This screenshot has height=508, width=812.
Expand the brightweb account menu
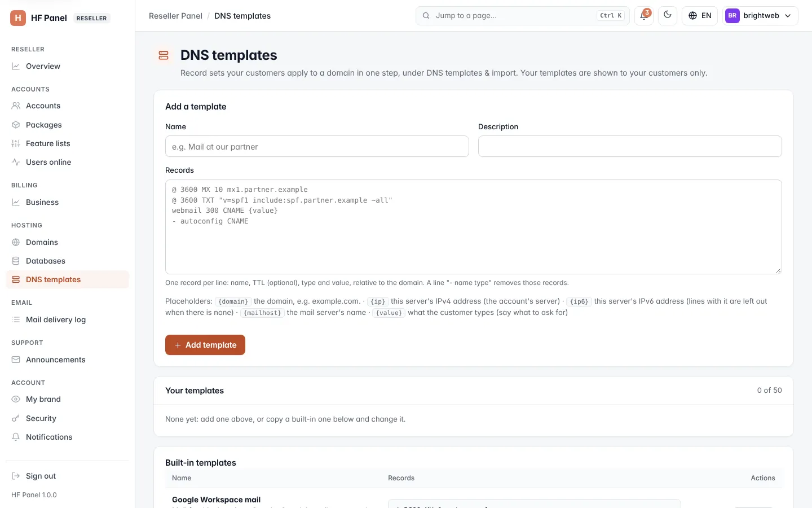point(761,16)
